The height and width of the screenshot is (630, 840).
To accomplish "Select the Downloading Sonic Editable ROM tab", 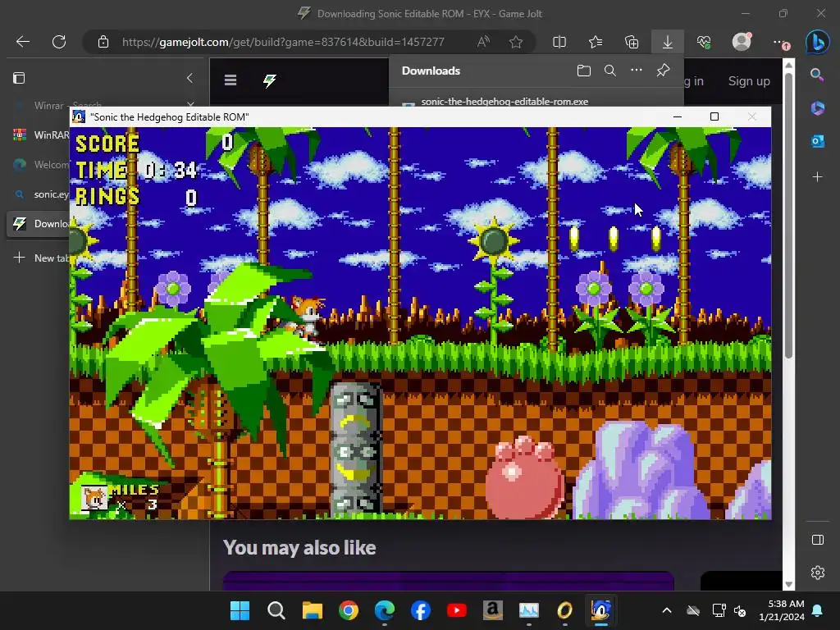I will point(39,223).
